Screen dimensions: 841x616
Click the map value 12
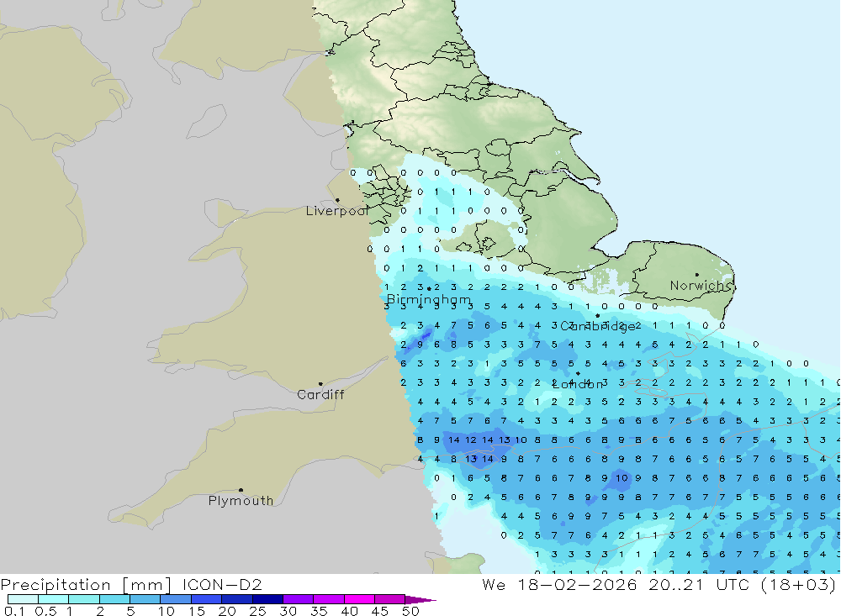tap(470, 440)
